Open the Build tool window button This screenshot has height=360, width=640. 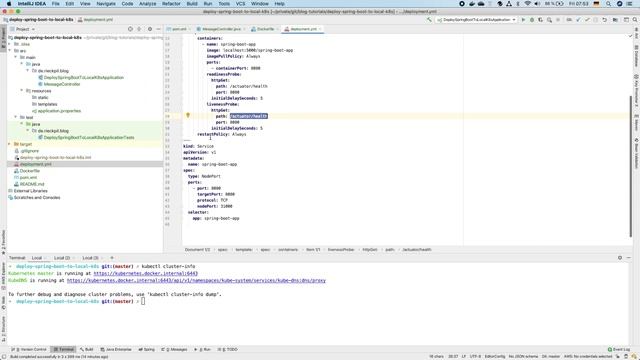87,349
